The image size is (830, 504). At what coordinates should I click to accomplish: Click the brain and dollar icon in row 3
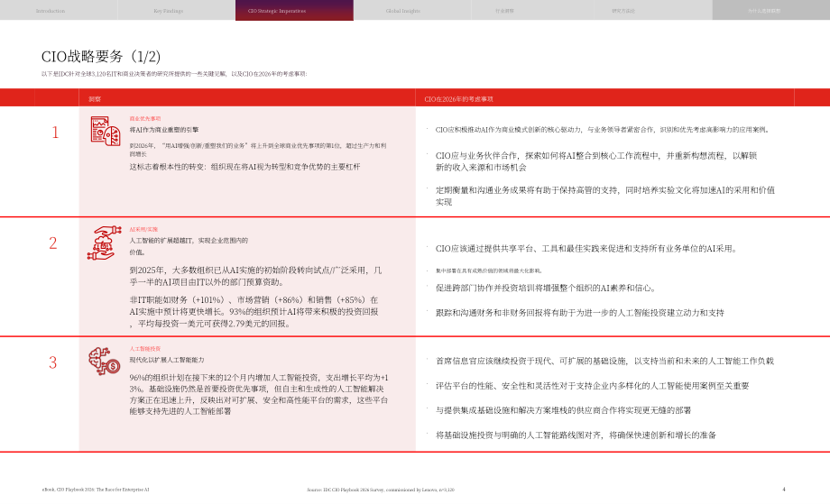pyautogui.click(x=105, y=362)
